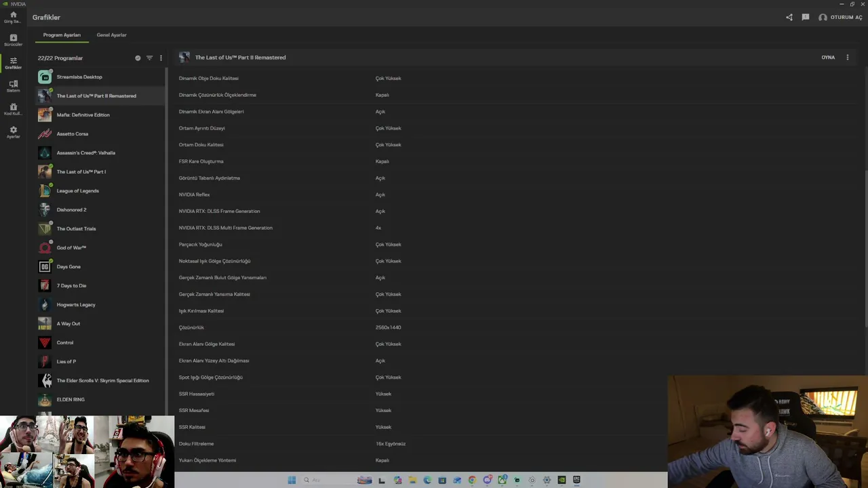Click the OYNA play button
The image size is (868, 488).
click(x=828, y=58)
